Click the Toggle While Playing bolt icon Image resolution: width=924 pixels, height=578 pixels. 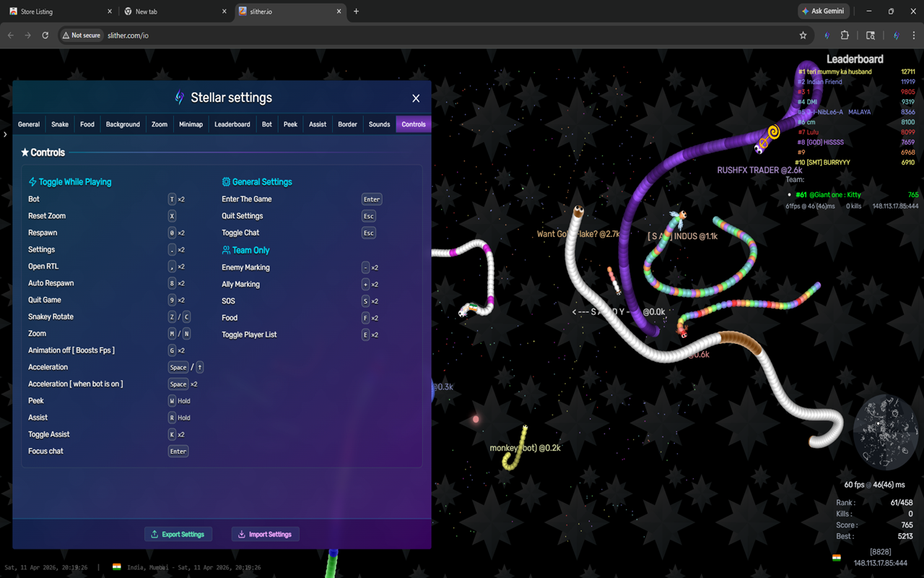[x=32, y=182]
